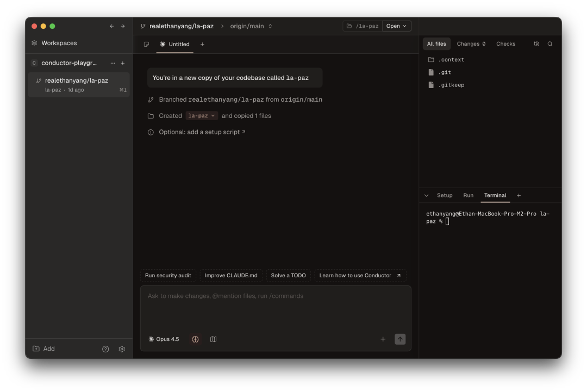Click Solve a TODO suggestion
Screen dimensions: 587x392
(x=288, y=276)
